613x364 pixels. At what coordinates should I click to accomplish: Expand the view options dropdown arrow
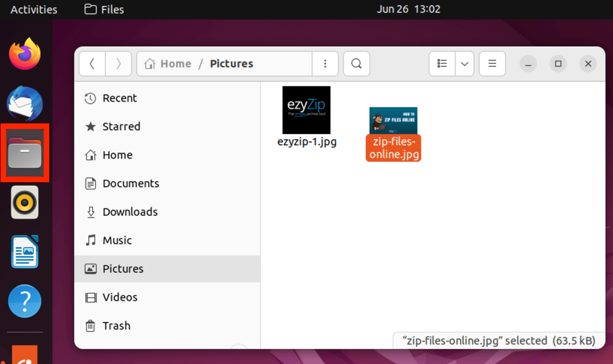point(465,64)
